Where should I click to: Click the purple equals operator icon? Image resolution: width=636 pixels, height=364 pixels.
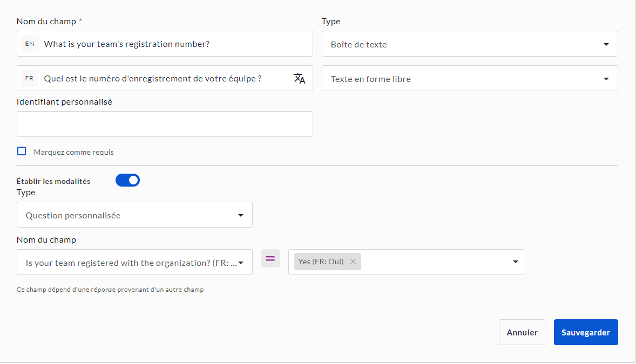pos(270,258)
